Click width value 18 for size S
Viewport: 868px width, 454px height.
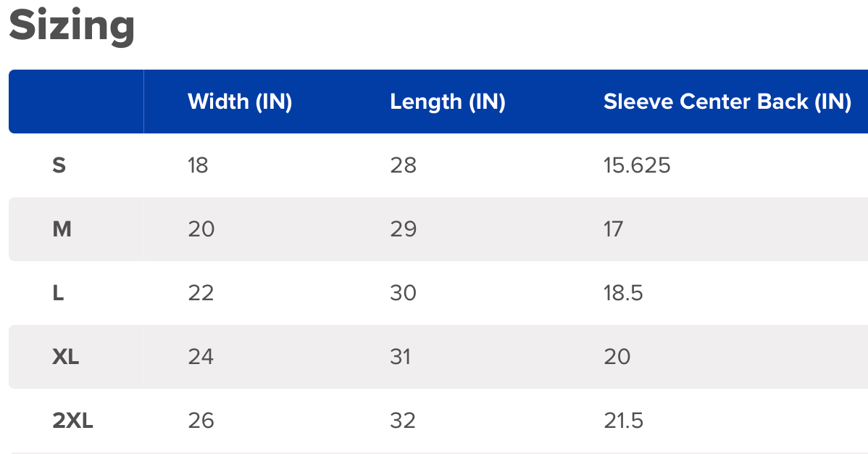[198, 165]
